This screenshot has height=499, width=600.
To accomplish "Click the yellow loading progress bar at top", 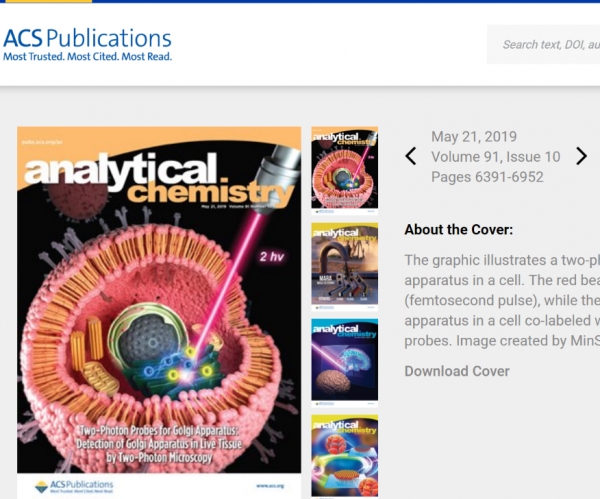I will (x=46, y=1).
